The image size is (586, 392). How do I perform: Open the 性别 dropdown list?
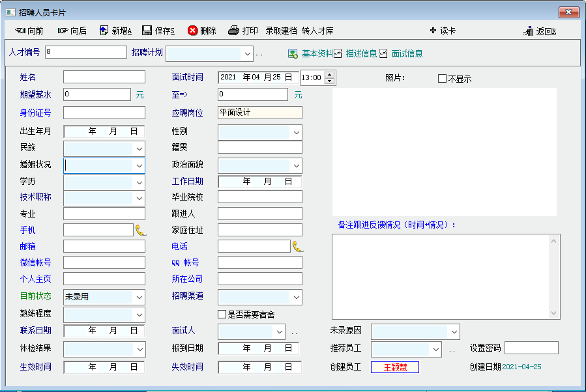tap(297, 133)
